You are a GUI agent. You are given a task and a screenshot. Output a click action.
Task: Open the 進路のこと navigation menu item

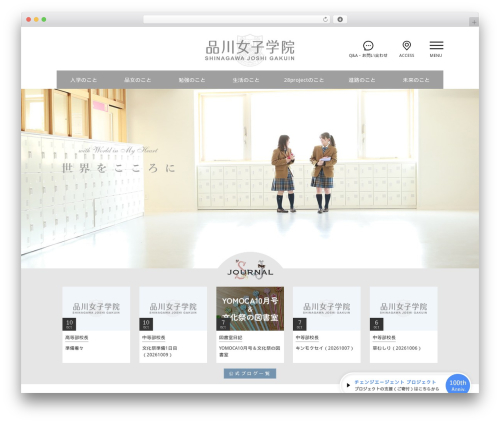tap(362, 80)
